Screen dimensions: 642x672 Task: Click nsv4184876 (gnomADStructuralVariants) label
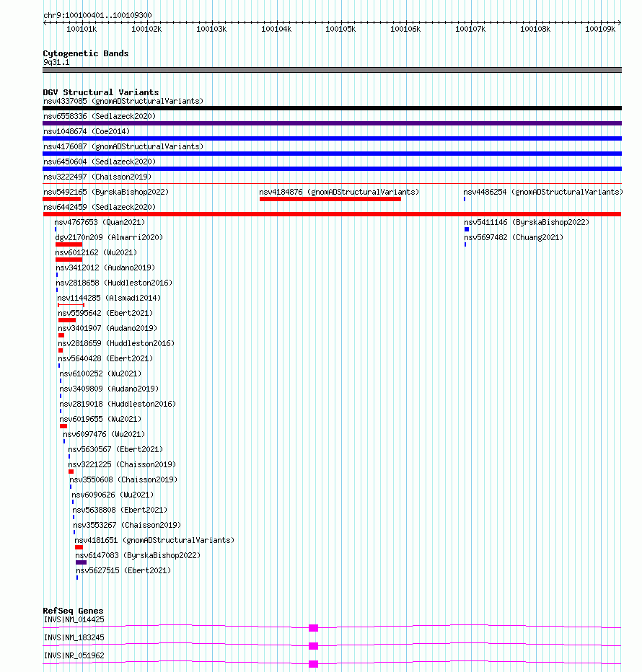(x=339, y=192)
